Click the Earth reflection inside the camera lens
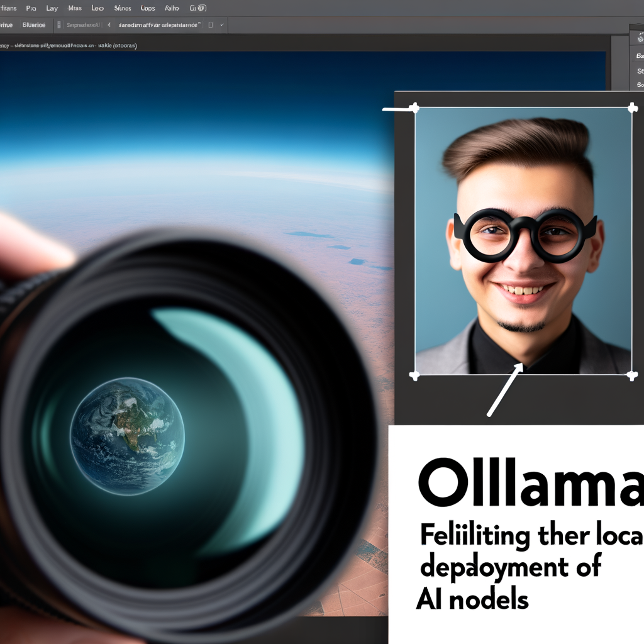The height and width of the screenshot is (644, 644). click(127, 436)
